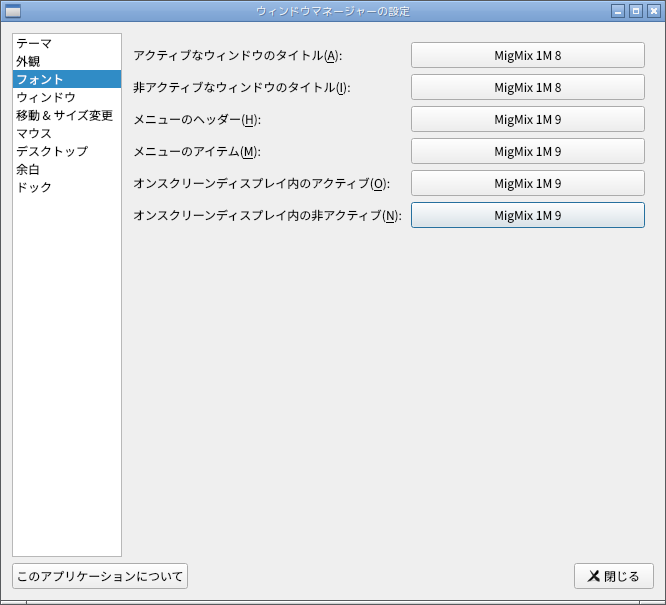Click the 非アクティブなウィンドウのタイトル(I) label

click(242, 88)
